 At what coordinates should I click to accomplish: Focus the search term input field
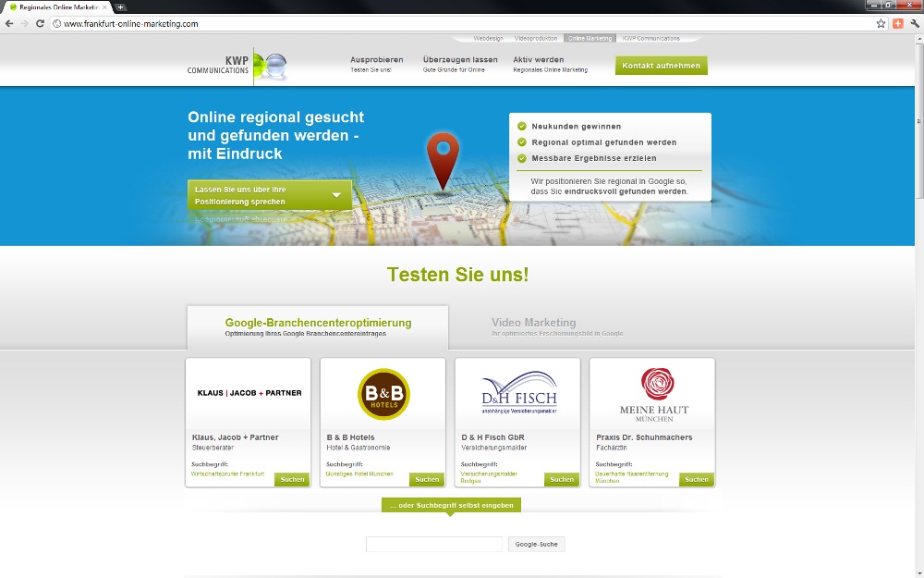pyautogui.click(x=434, y=544)
